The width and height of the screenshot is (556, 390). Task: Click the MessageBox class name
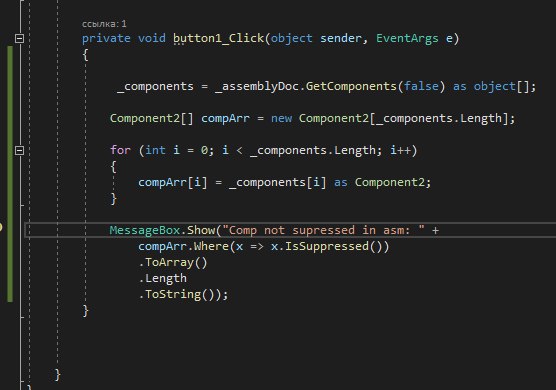(145, 230)
